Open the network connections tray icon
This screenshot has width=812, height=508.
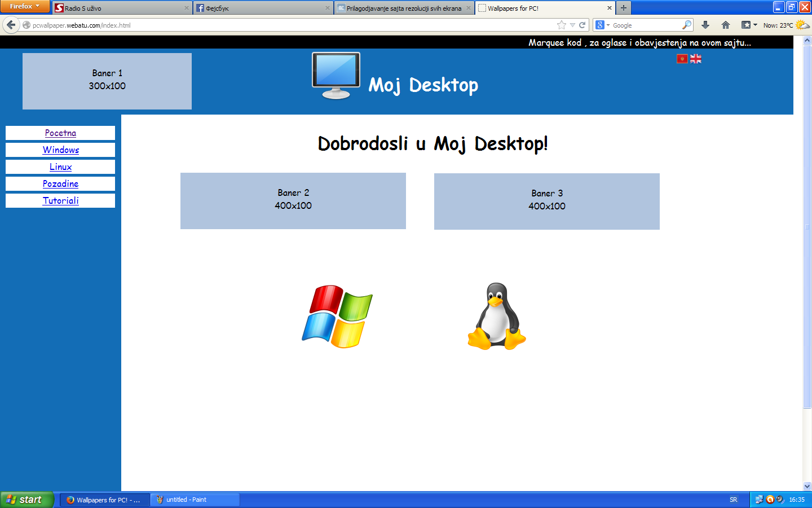(759, 500)
